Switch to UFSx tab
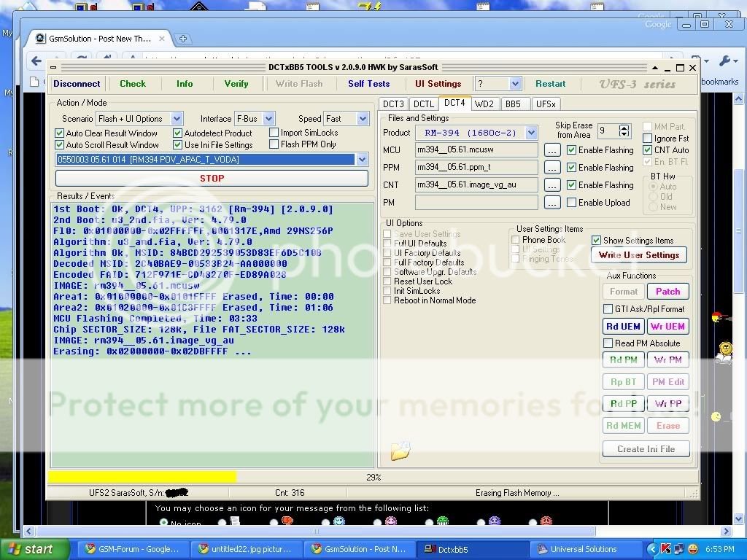747x560 pixels. pyautogui.click(x=546, y=104)
